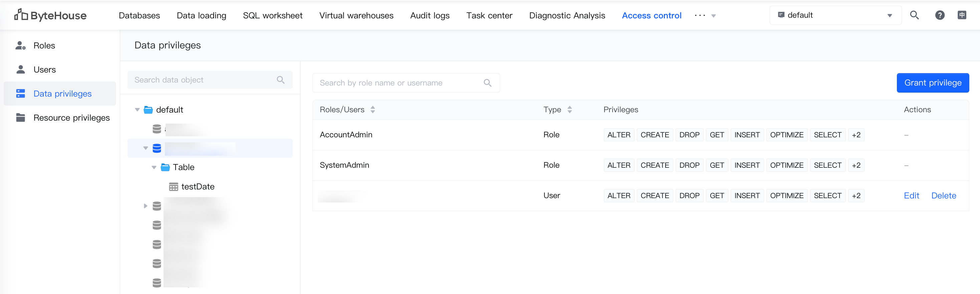The width and height of the screenshot is (980, 294).
Task: Sort by Roles/Users column
Action: 373,110
